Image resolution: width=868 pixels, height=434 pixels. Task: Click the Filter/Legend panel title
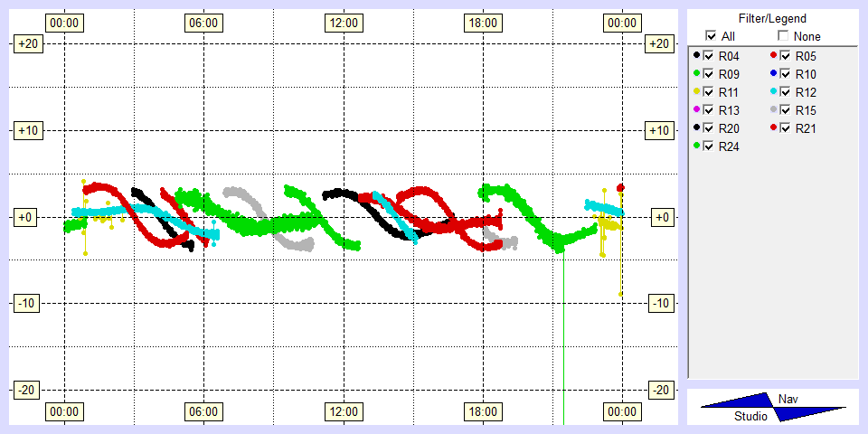tap(772, 18)
